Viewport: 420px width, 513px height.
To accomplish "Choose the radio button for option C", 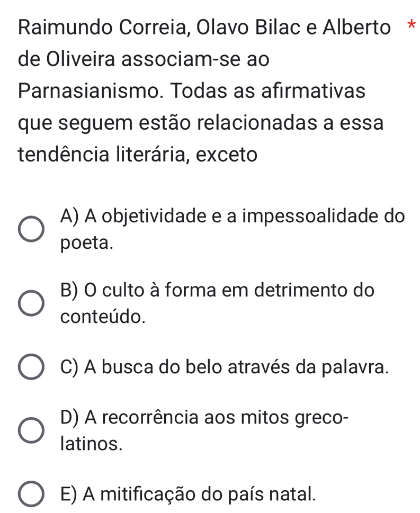I will click(31, 367).
